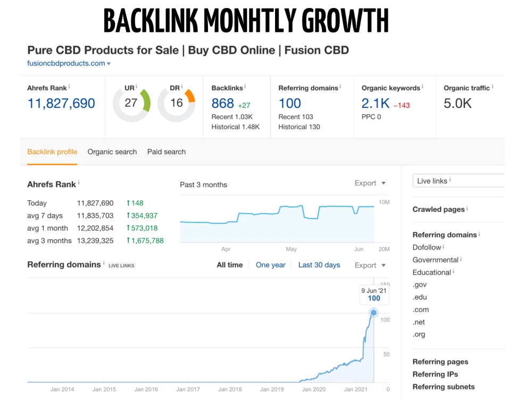The height and width of the screenshot is (399, 532).
Task: Open Referring subnets in the sidebar
Action: click(x=444, y=387)
